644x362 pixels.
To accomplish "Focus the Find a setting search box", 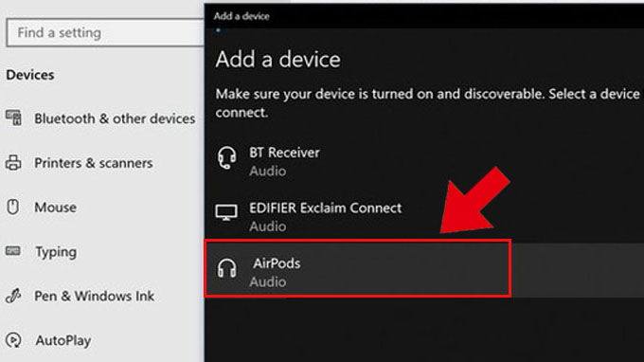I will coord(105,32).
